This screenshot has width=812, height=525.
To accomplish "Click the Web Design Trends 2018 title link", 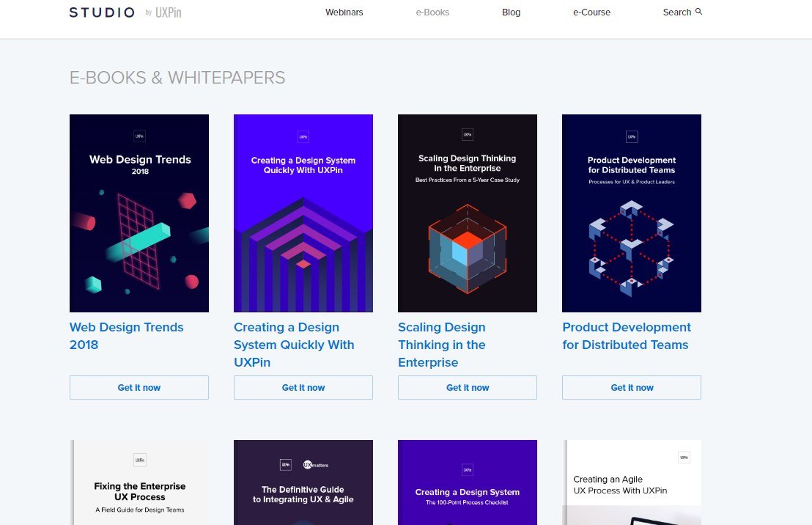I will 126,336.
